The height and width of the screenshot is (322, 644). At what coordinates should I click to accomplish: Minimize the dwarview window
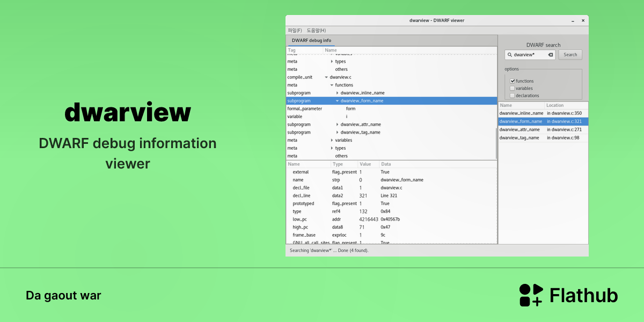coord(573,20)
